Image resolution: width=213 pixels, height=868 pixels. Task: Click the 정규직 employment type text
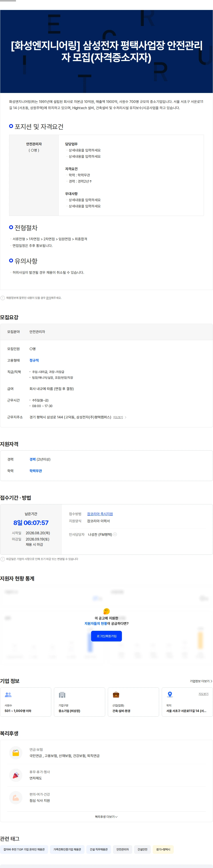tap(34, 360)
